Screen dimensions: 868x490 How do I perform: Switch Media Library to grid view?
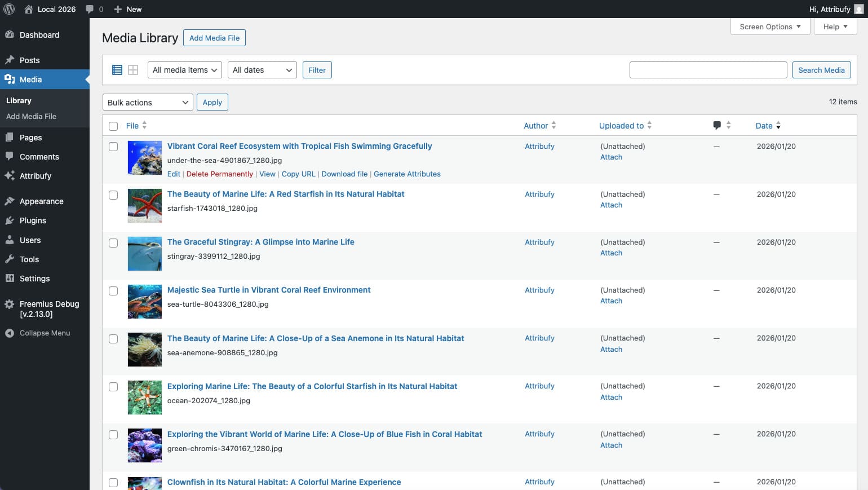click(133, 69)
